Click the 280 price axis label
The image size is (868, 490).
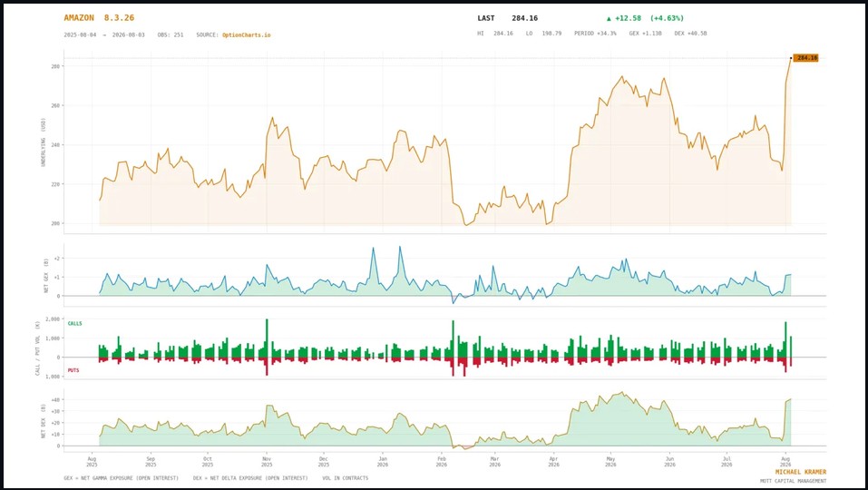[54, 66]
